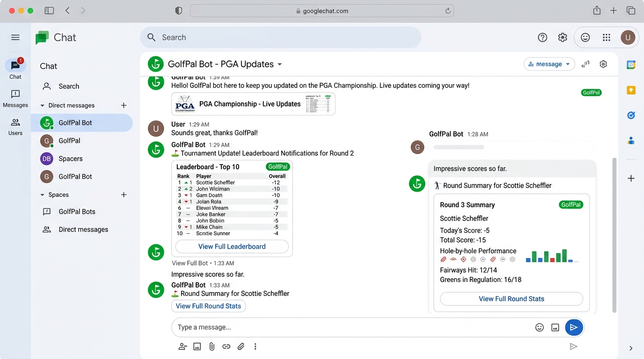The image size is (644, 359).
Task: Open more options (three dots) below message box
Action: tap(255, 346)
